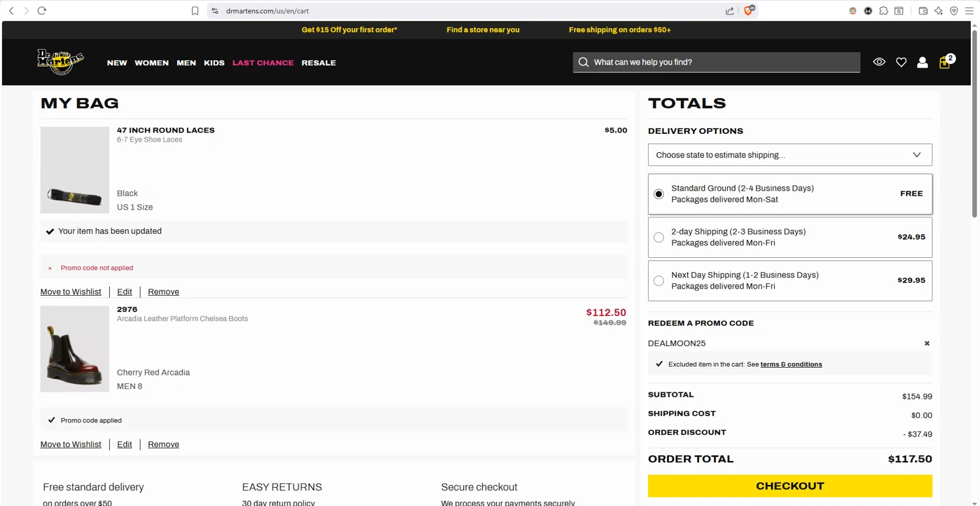This screenshot has height=506, width=980.
Task: Reload the page
Action: pyautogui.click(x=42, y=10)
